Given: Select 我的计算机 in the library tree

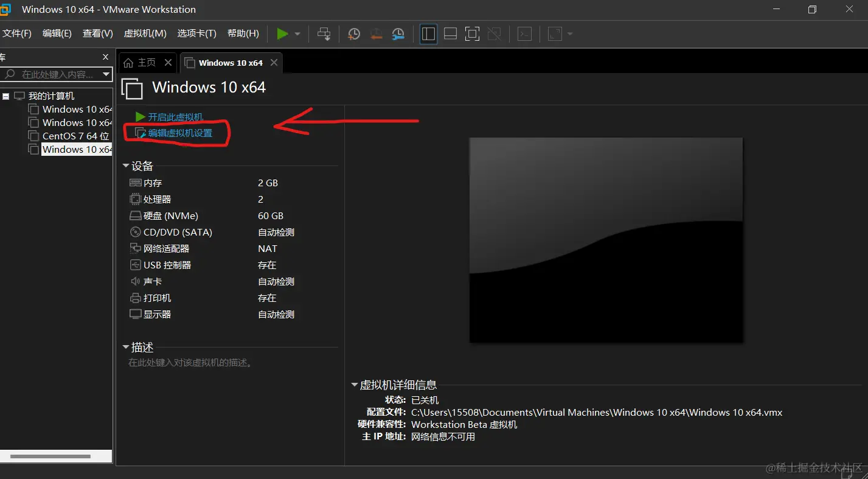Looking at the screenshot, I should pos(52,96).
